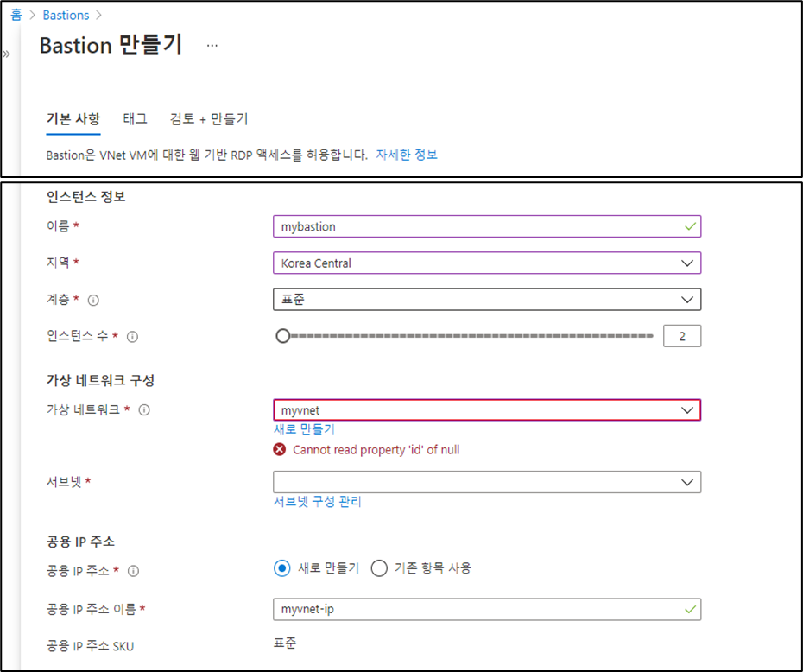
Task: Open the 가상 네트워크 myvnet dropdown
Action: [x=487, y=409]
